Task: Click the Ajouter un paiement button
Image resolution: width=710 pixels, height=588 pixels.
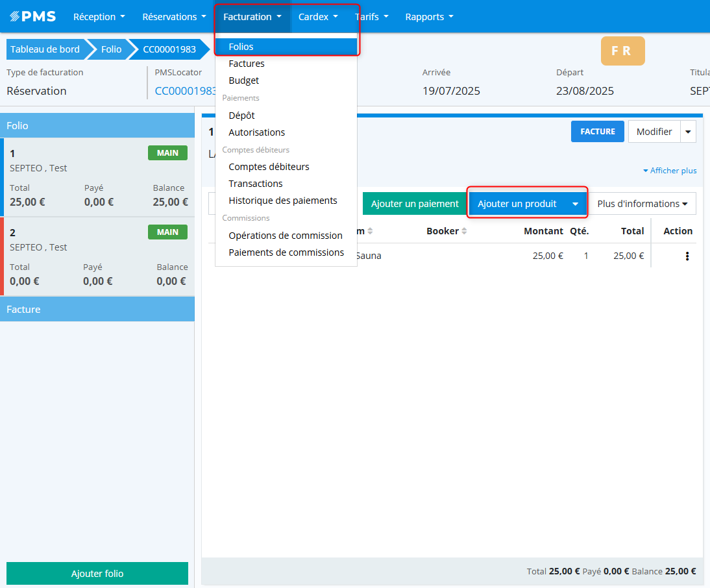Action: (x=415, y=204)
